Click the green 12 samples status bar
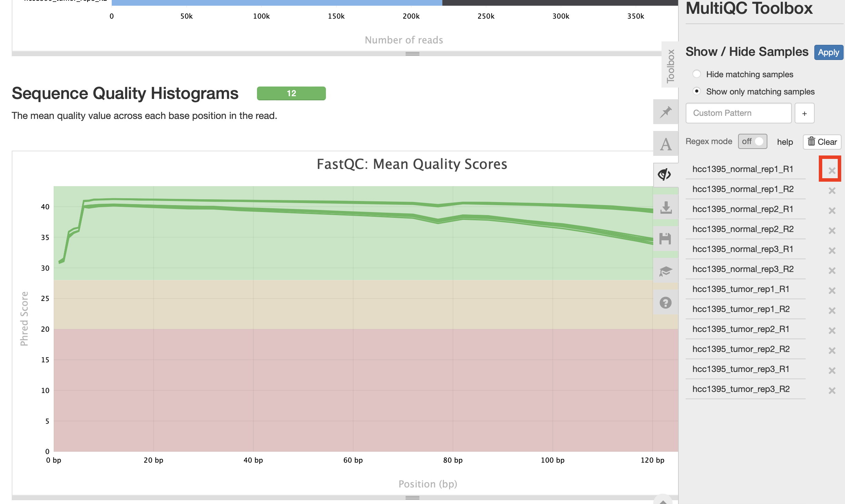The height and width of the screenshot is (504, 845). (x=291, y=93)
